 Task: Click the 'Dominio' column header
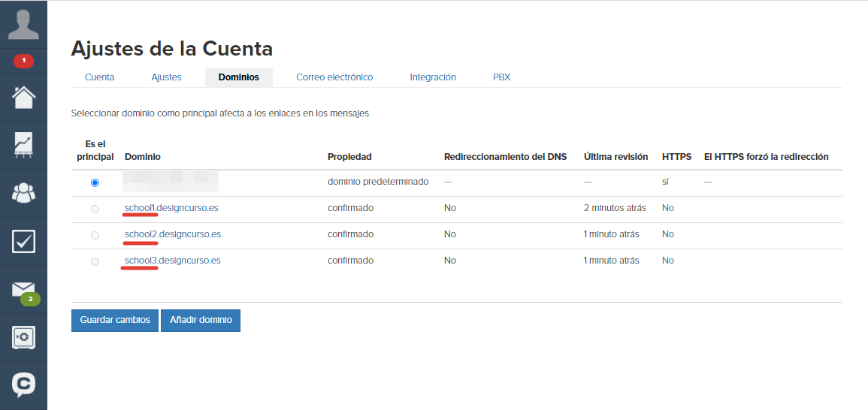143,157
